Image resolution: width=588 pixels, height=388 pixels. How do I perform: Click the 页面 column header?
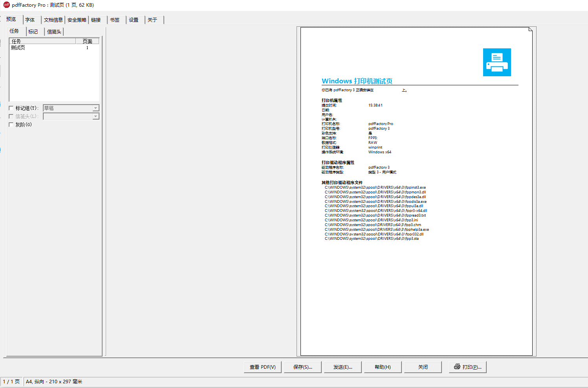(x=87, y=41)
